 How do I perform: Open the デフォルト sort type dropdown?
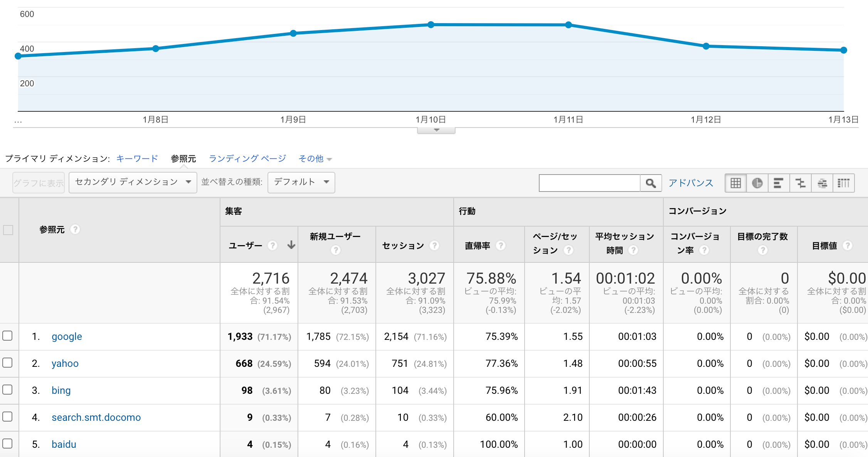click(301, 182)
